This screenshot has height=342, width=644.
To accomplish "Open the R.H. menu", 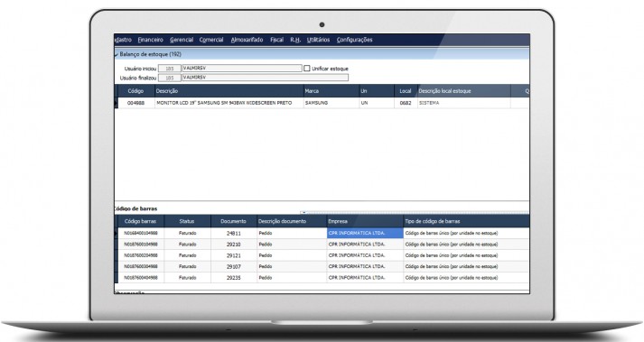I will coord(295,40).
